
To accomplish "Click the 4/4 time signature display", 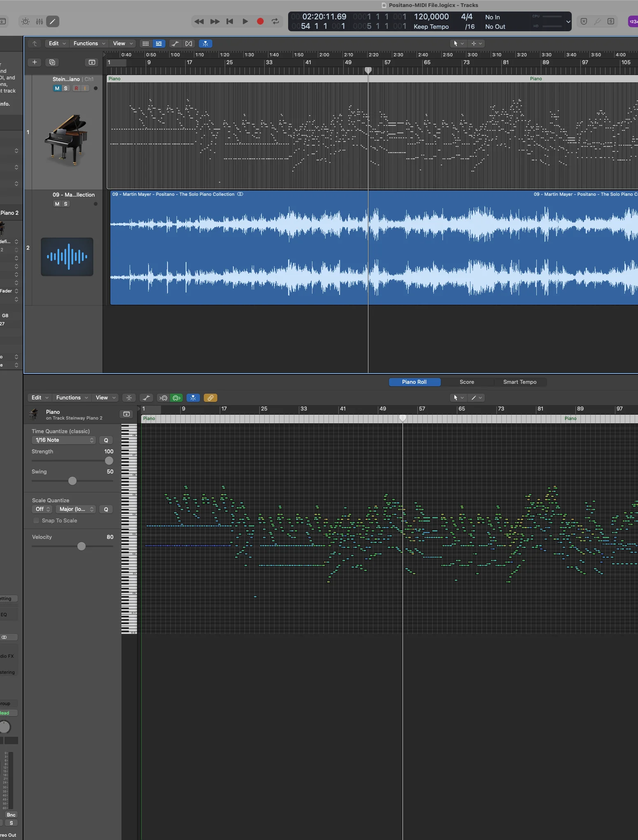I will tap(467, 17).
